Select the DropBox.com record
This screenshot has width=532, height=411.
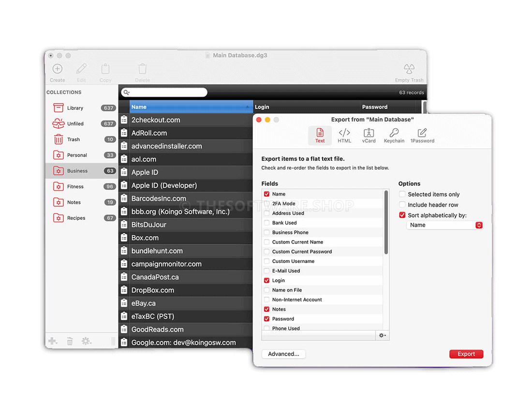point(186,290)
